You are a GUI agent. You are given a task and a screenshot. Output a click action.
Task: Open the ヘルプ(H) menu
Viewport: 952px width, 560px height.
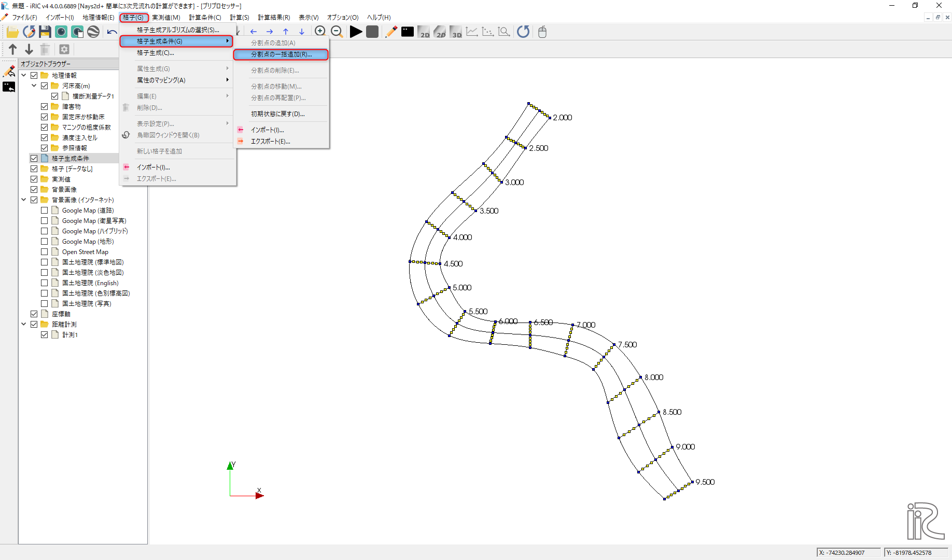tap(379, 18)
